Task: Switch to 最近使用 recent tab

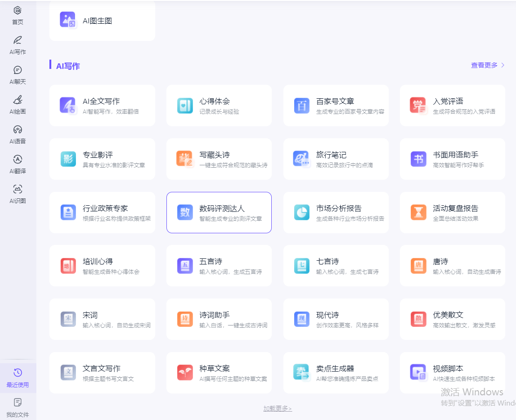Action: pyautogui.click(x=18, y=377)
